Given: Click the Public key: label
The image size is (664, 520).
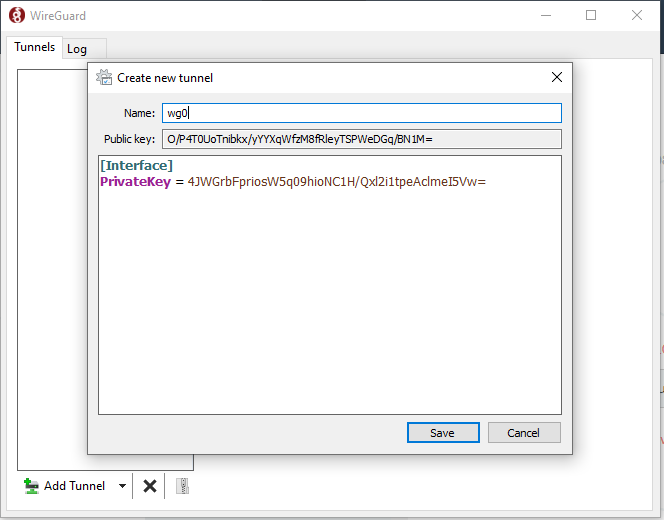Looking at the screenshot, I should pyautogui.click(x=130, y=139).
